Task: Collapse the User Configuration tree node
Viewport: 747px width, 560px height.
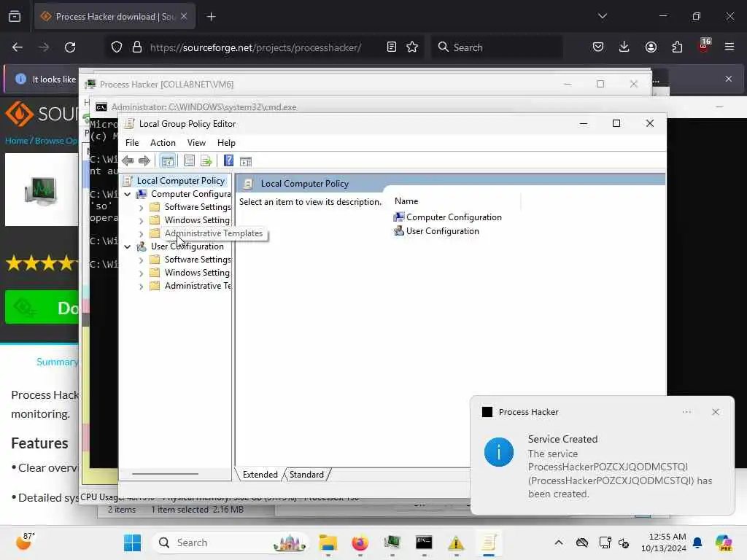Action: point(128,246)
